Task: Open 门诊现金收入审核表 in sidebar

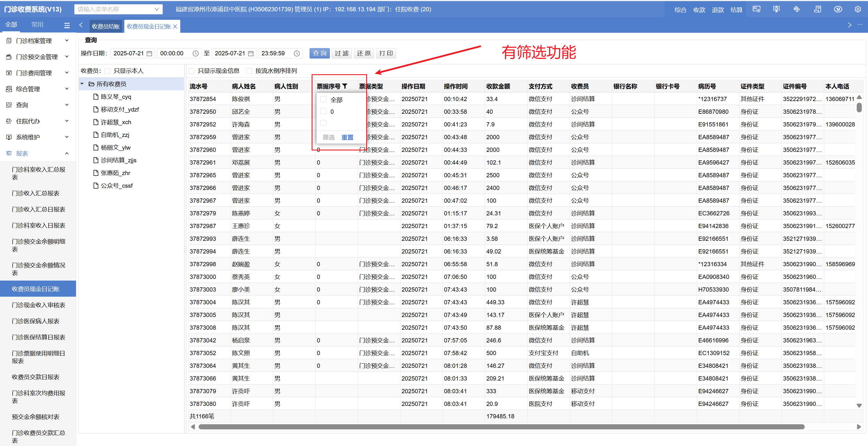Action: [x=38, y=305]
